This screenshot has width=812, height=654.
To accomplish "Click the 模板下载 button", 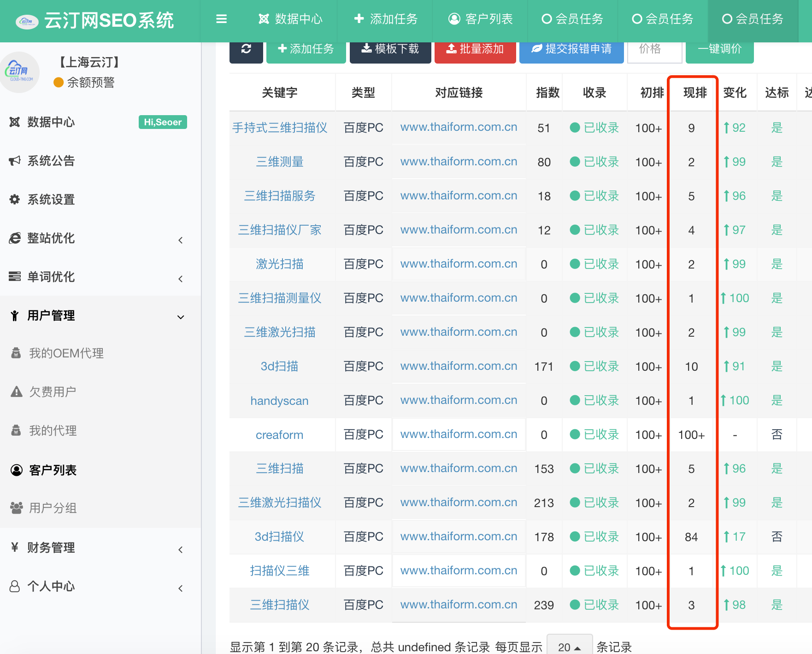I will coord(390,49).
